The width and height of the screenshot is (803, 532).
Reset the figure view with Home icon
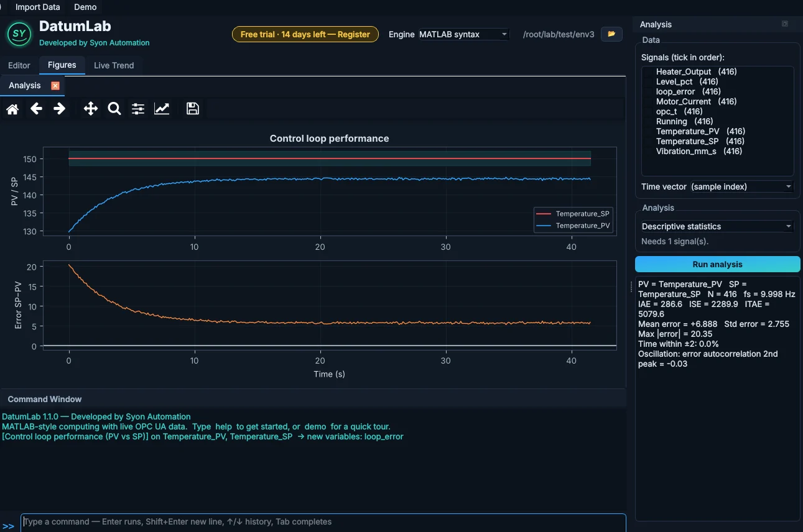(12, 109)
